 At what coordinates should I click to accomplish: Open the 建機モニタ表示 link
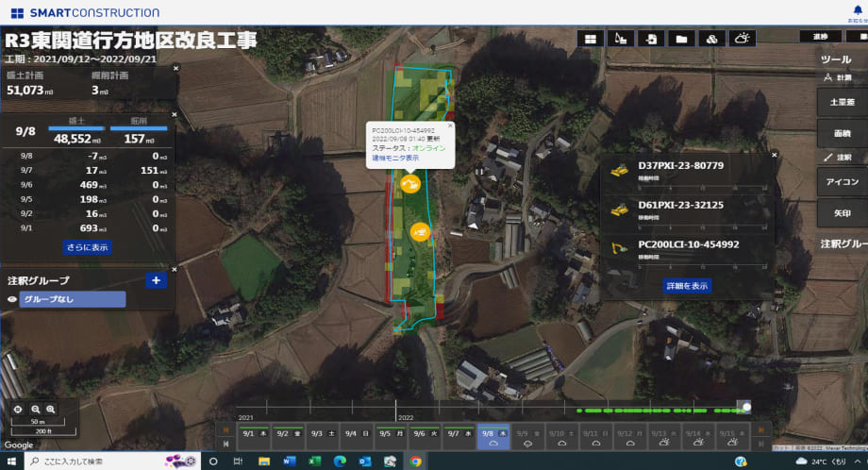(395, 158)
